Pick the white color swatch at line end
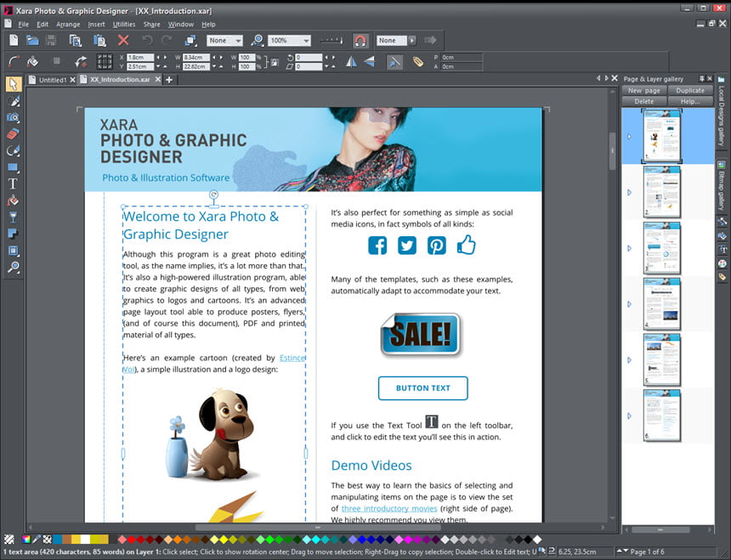This screenshot has height=560, width=731. click(x=537, y=539)
